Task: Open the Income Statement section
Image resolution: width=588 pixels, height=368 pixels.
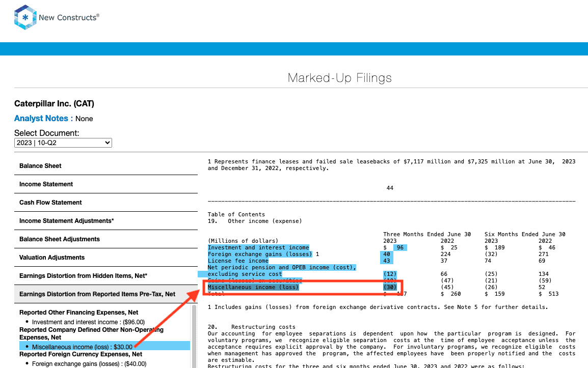Action: click(106, 184)
